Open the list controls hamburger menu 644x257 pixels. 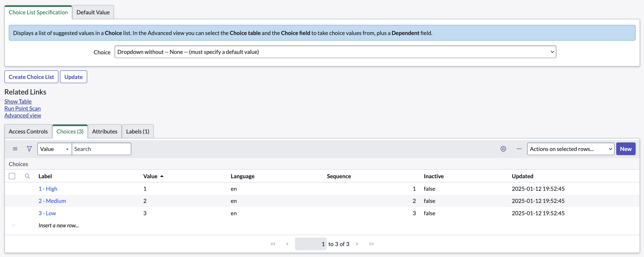15,149
